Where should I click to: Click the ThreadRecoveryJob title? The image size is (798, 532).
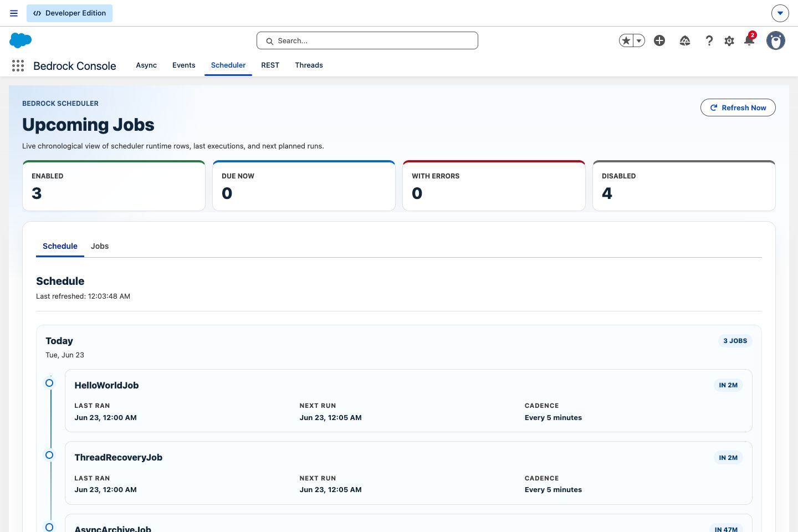coord(119,458)
